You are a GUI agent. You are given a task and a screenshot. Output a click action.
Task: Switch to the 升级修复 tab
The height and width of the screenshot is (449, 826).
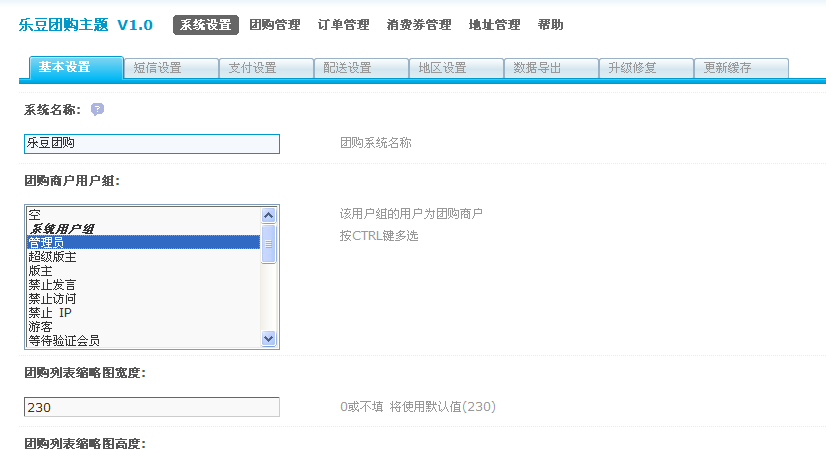[646, 68]
